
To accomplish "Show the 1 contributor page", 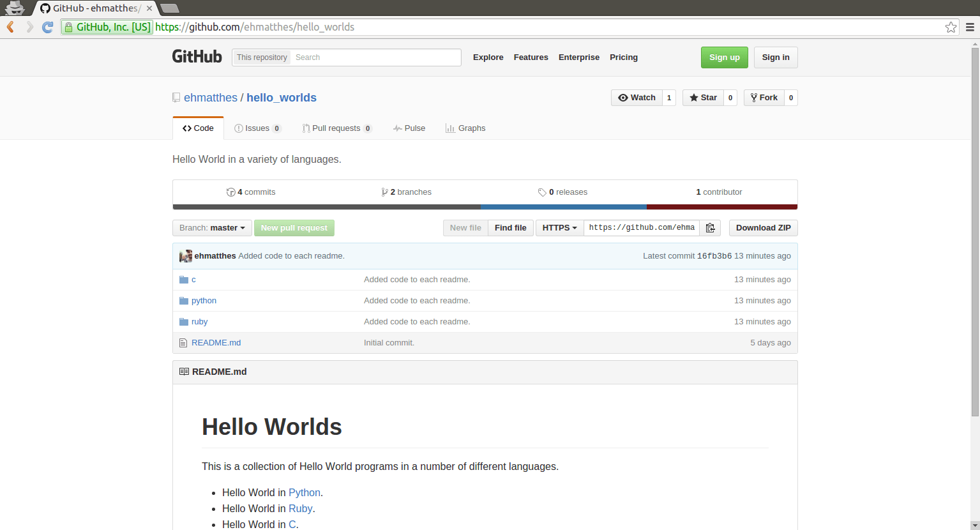I will (x=719, y=192).
